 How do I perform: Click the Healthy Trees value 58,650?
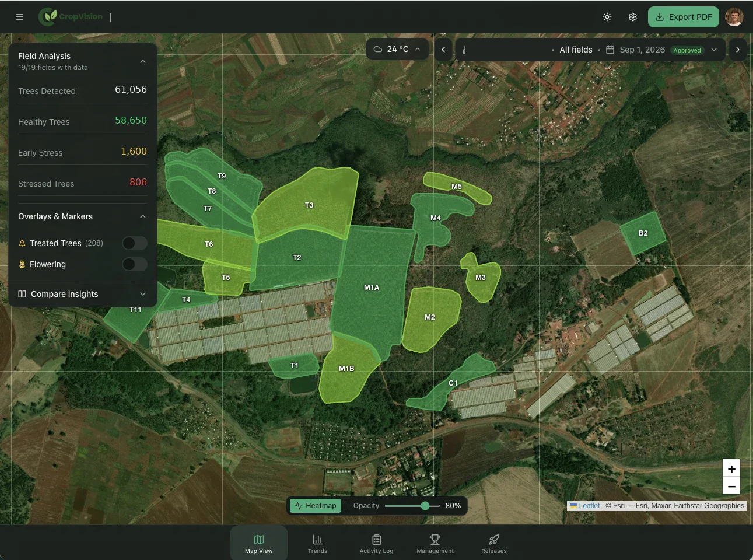131,120
